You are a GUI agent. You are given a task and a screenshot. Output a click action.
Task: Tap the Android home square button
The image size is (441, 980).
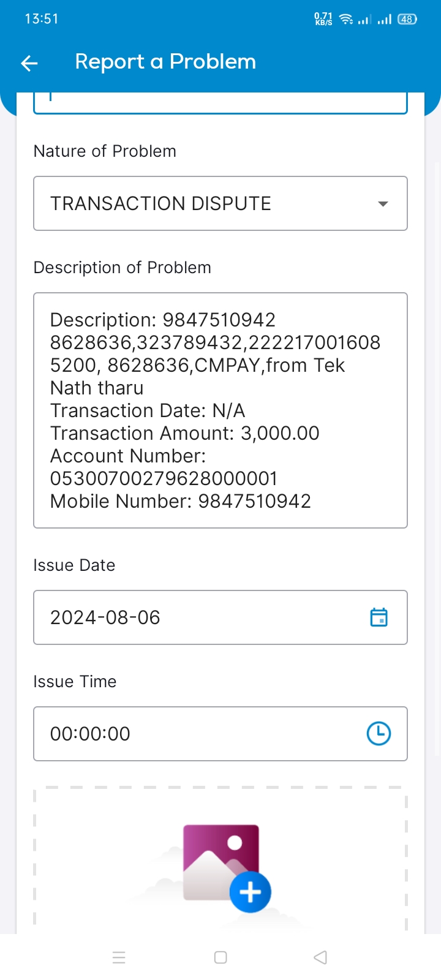point(221,957)
